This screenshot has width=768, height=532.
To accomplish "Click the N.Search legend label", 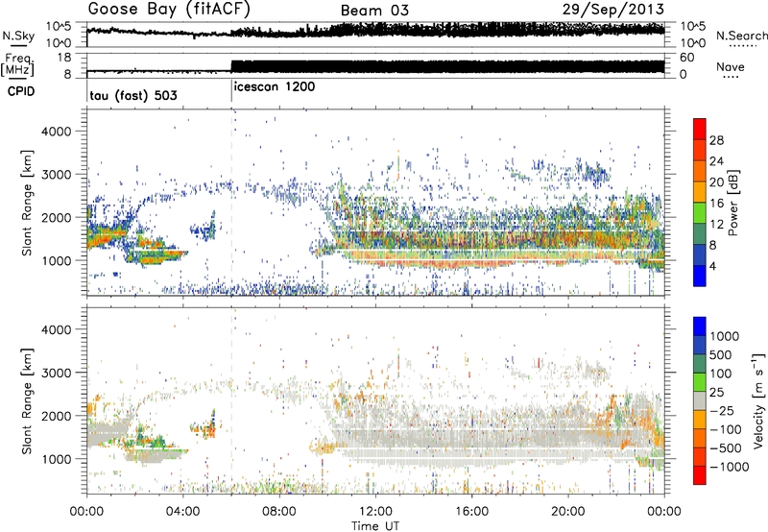I will click(742, 36).
